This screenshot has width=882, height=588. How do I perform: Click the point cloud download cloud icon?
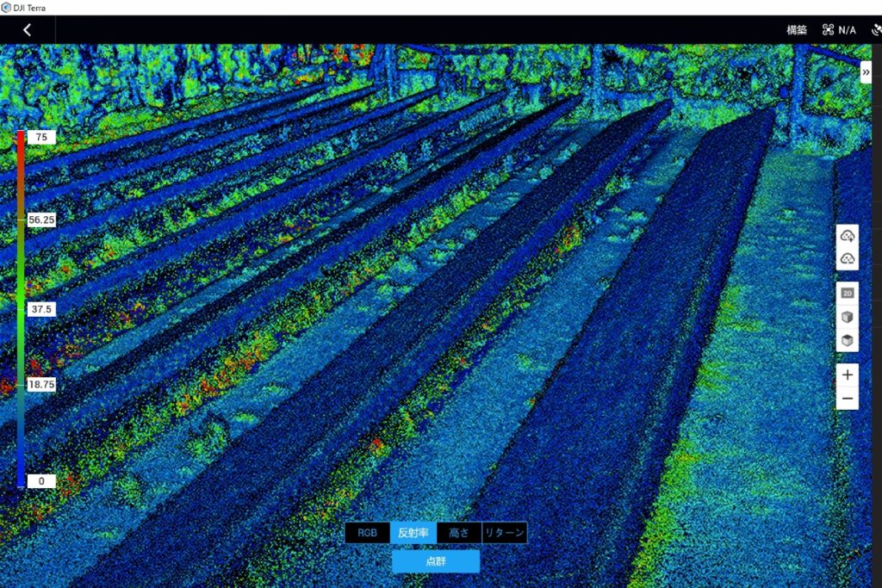tap(848, 258)
